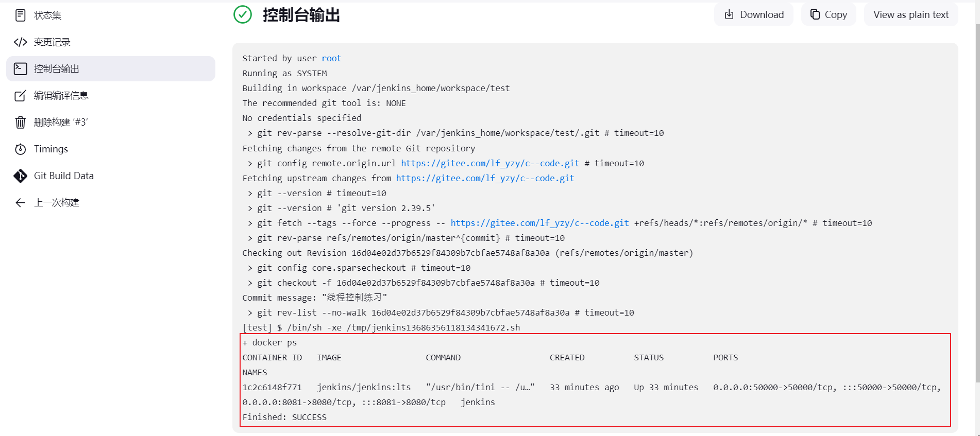
Task: Click the '+ docker ps' line
Action: coord(269,343)
